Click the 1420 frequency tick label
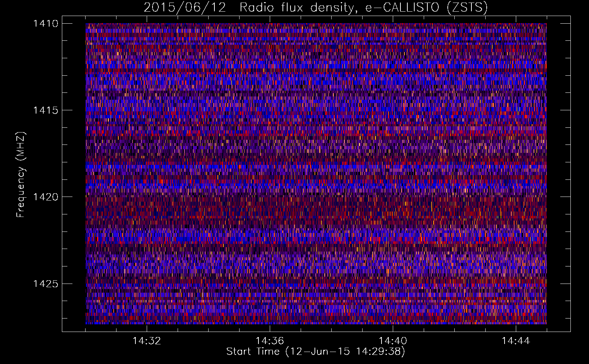 click(x=46, y=197)
